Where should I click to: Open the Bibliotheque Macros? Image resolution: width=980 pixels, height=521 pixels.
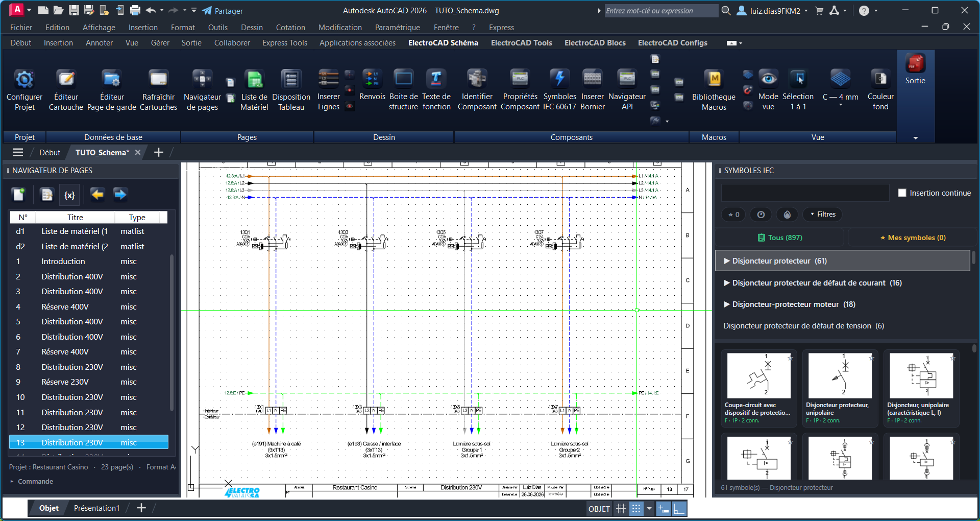pos(714,90)
